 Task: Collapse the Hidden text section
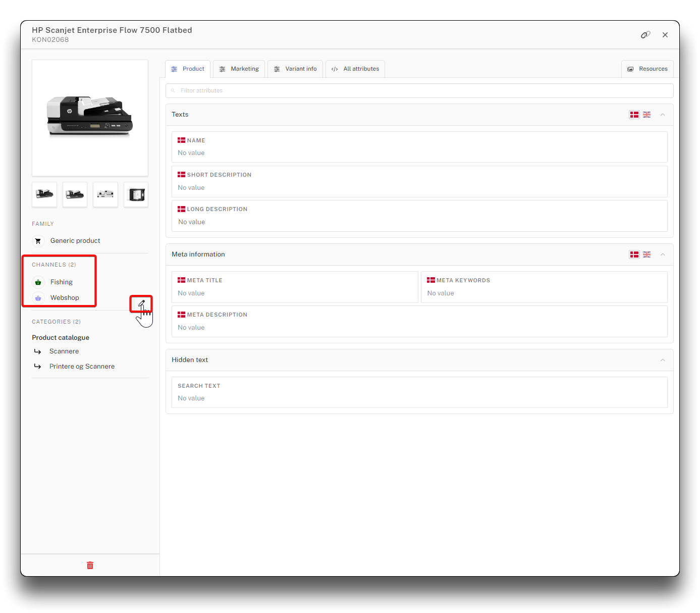(663, 360)
